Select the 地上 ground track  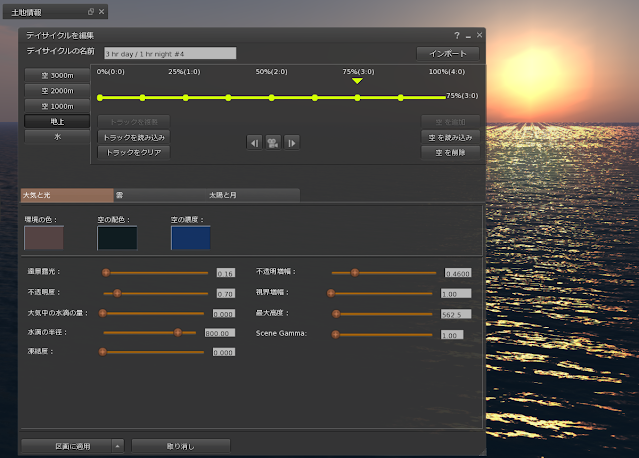[x=57, y=121]
